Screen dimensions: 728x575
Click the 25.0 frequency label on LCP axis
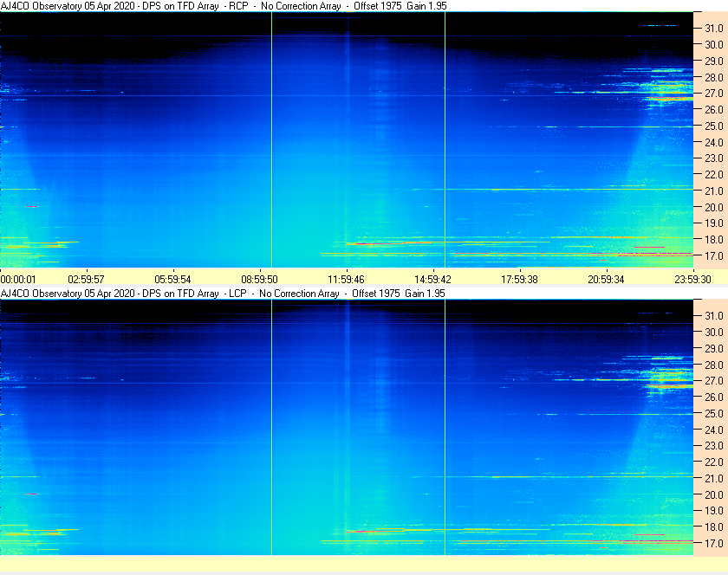[x=714, y=413]
